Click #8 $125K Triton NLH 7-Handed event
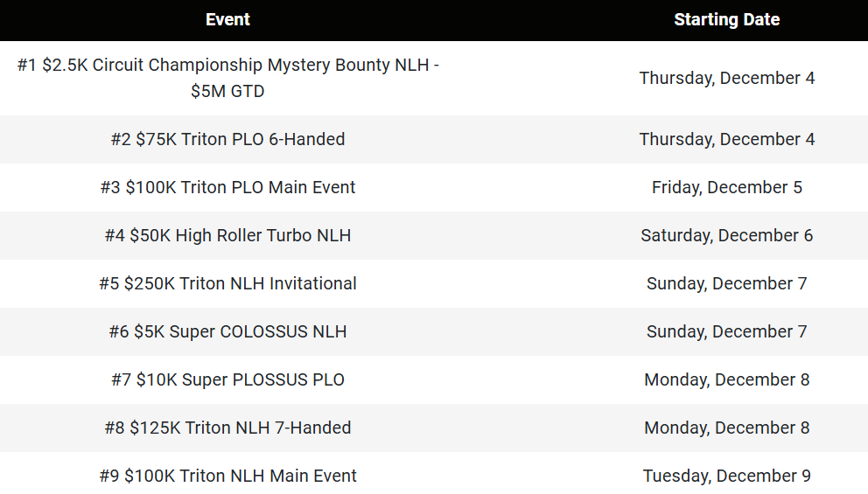Image resolution: width=868 pixels, height=494 pixels. click(227, 428)
